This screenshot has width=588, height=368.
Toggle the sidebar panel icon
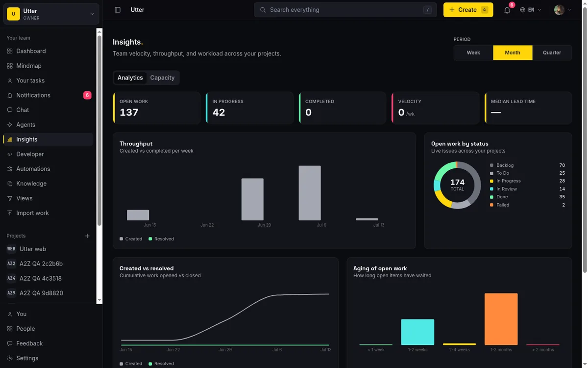(x=118, y=10)
